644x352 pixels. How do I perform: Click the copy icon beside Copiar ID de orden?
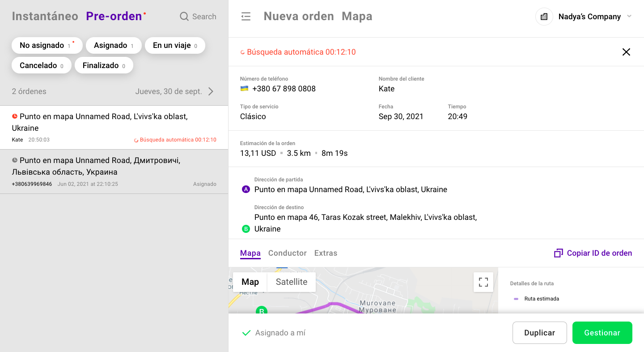(x=558, y=253)
